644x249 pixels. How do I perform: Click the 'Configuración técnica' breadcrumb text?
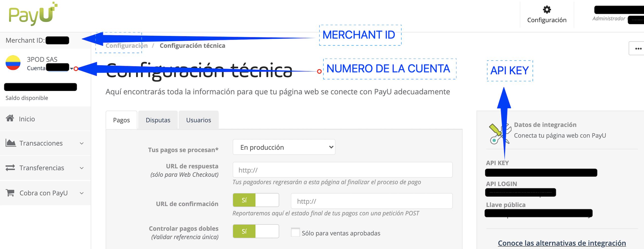[x=192, y=46]
